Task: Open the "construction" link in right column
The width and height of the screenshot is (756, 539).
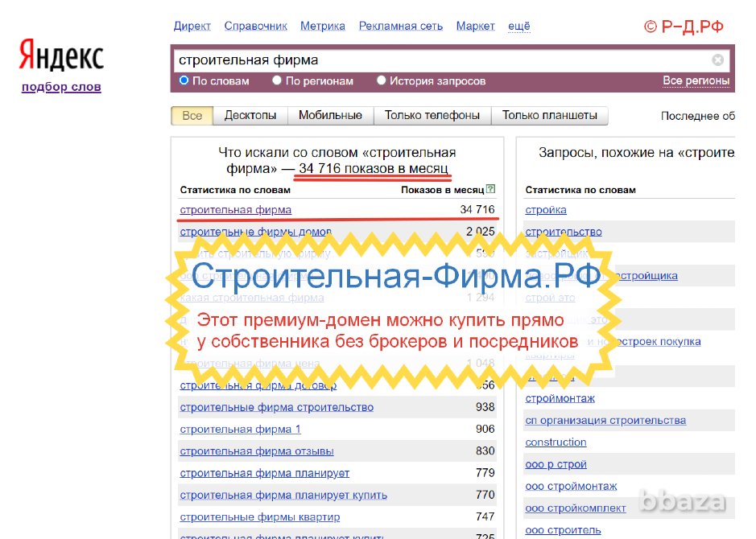Action: click(556, 442)
